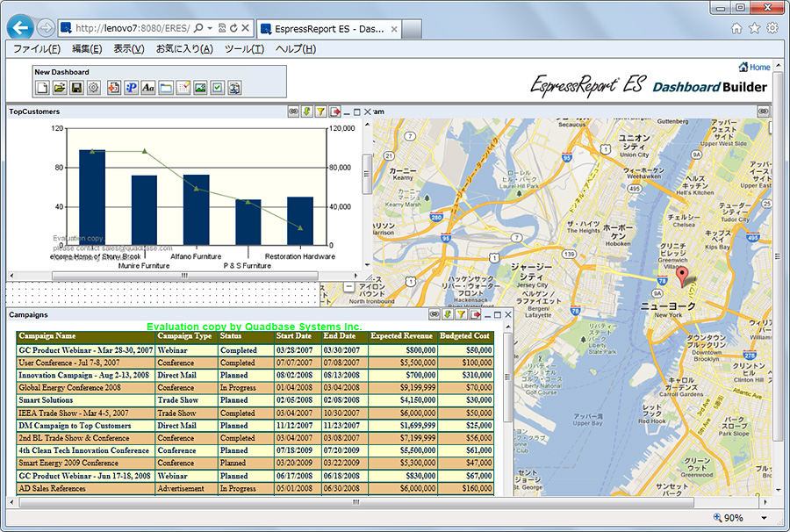Select AD Sales References campaign row
Image resolution: width=790 pixels, height=532 pixels.
click(255, 489)
